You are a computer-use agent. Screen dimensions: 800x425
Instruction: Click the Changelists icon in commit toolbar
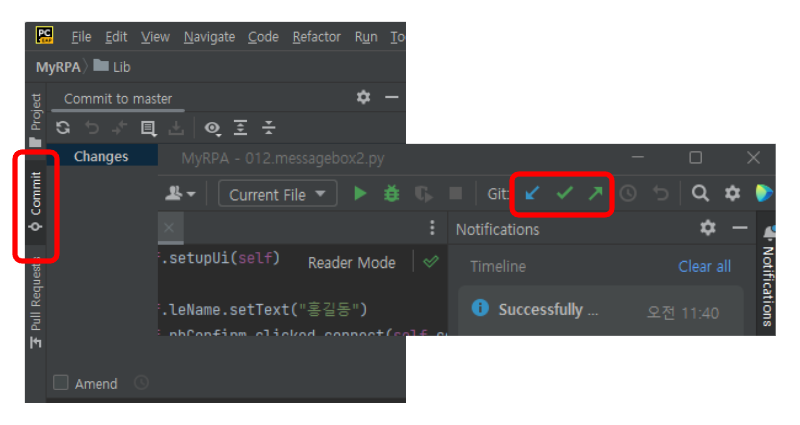[x=148, y=128]
